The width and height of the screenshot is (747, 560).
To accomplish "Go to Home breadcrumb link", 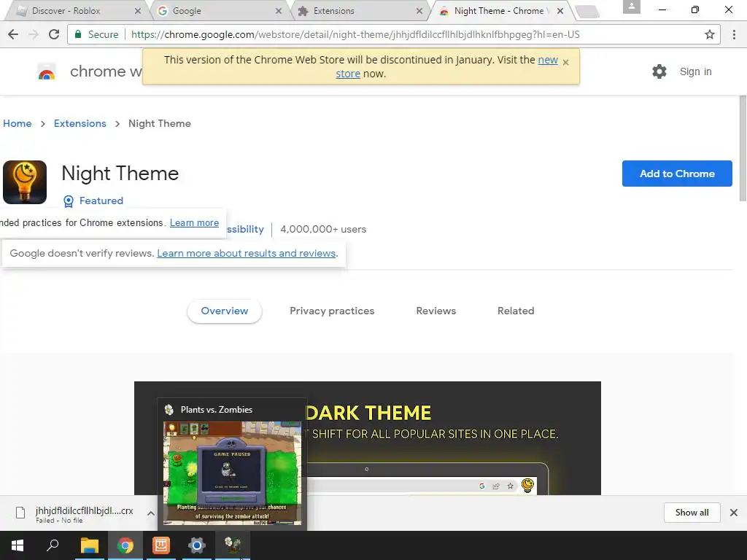I will pyautogui.click(x=18, y=123).
